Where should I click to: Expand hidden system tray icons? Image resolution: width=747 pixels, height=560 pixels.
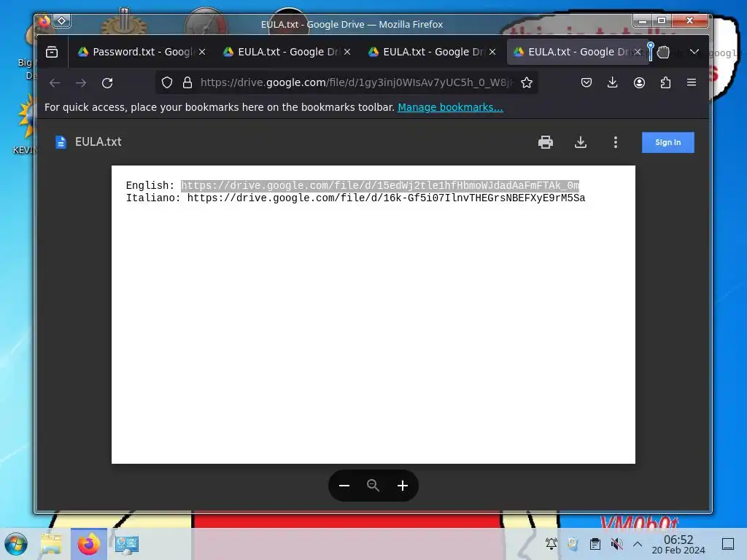(638, 544)
